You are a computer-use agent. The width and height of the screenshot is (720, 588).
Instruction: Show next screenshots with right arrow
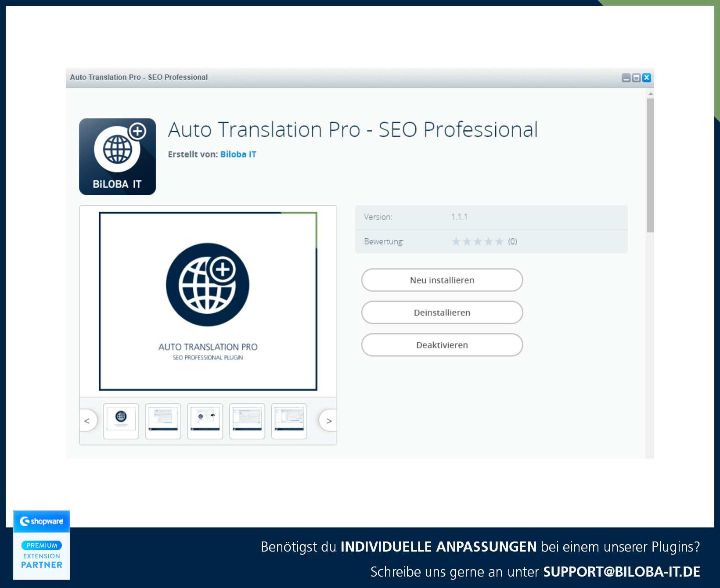tap(329, 421)
